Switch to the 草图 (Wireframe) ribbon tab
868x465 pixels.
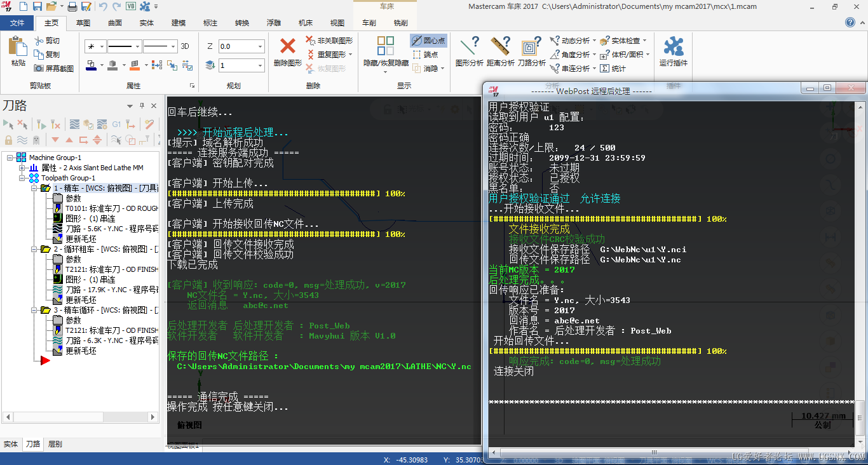click(83, 23)
